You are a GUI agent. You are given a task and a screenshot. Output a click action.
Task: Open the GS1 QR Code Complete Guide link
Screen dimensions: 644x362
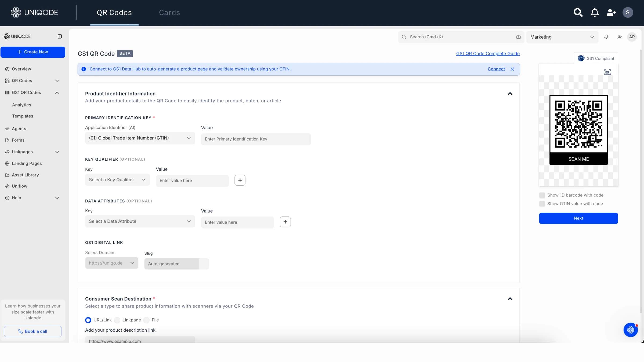(x=488, y=54)
